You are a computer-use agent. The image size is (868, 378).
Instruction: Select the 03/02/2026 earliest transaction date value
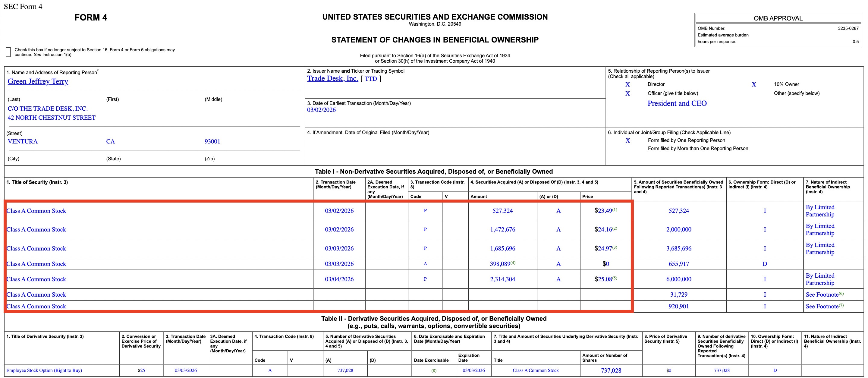(x=321, y=110)
